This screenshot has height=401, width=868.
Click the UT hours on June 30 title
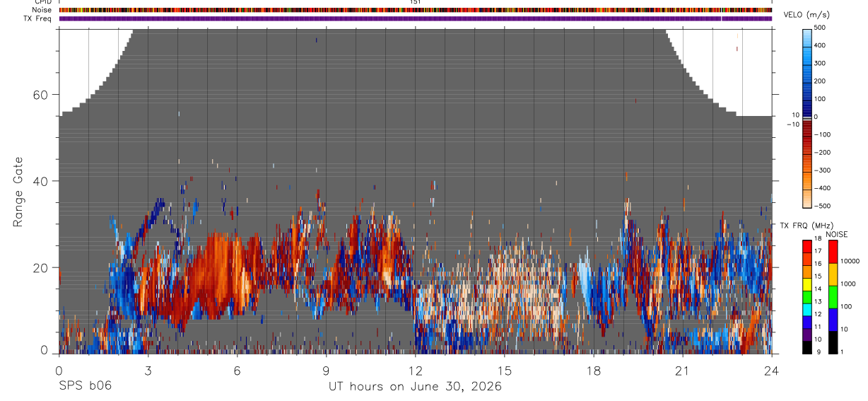[415, 386]
